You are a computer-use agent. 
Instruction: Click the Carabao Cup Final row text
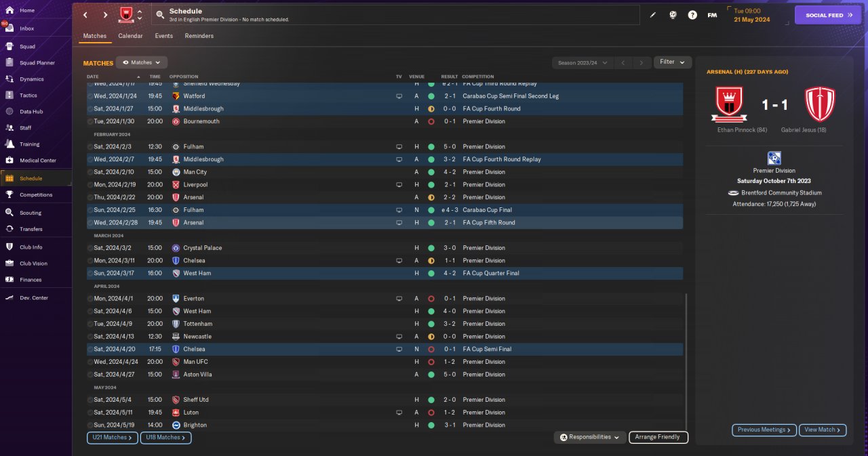(487, 210)
